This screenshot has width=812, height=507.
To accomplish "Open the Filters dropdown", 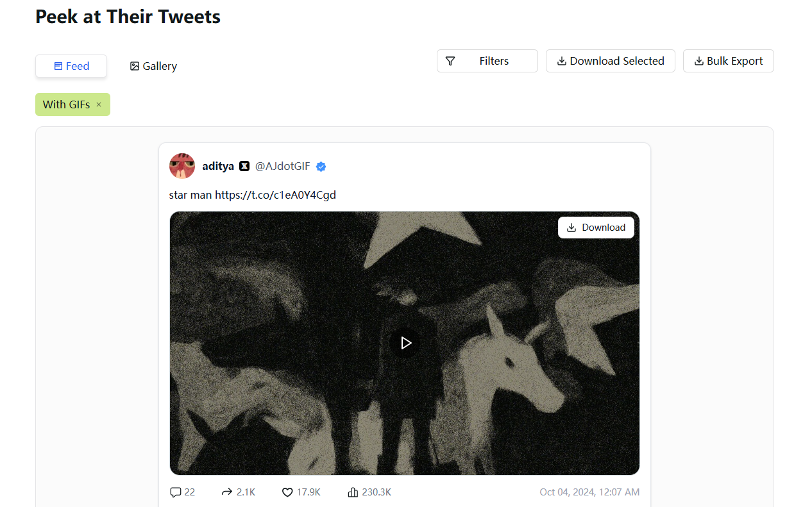I will 487,61.
